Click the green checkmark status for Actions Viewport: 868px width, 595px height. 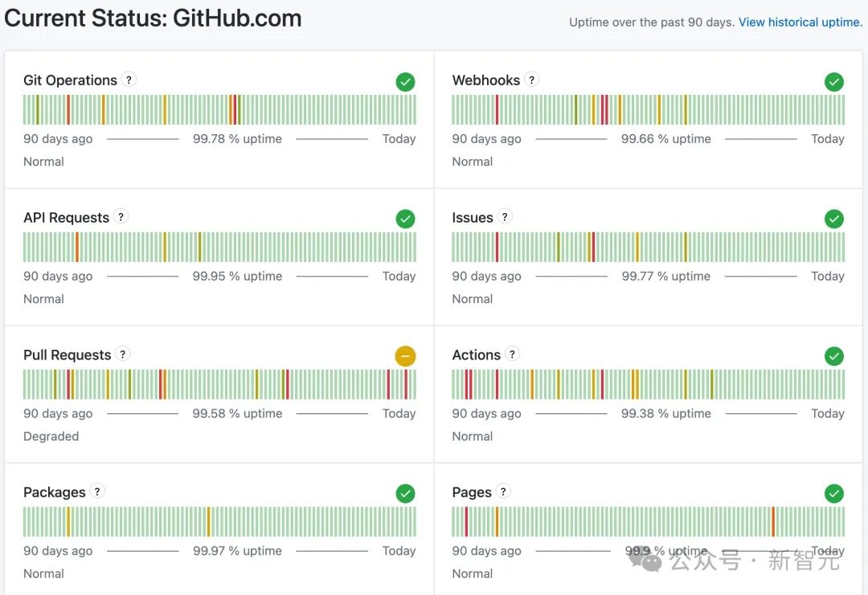pos(834,355)
